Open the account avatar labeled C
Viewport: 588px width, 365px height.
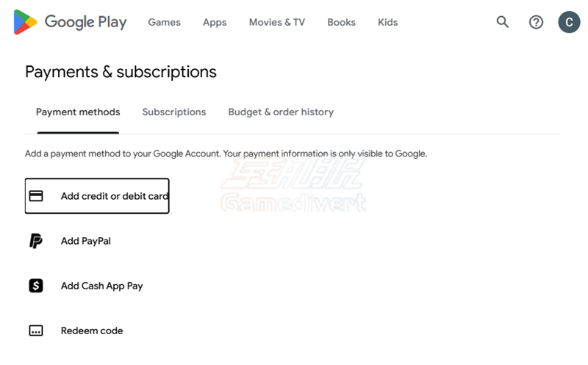[569, 22]
